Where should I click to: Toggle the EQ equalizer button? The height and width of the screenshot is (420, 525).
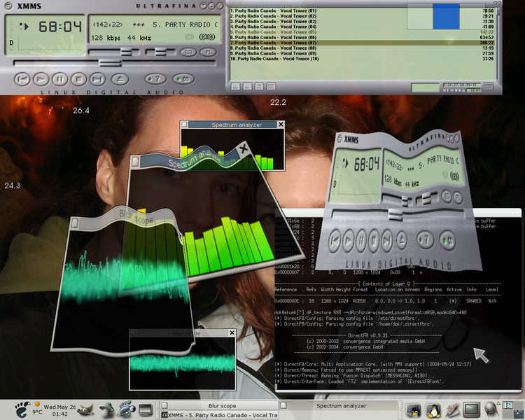188,52
